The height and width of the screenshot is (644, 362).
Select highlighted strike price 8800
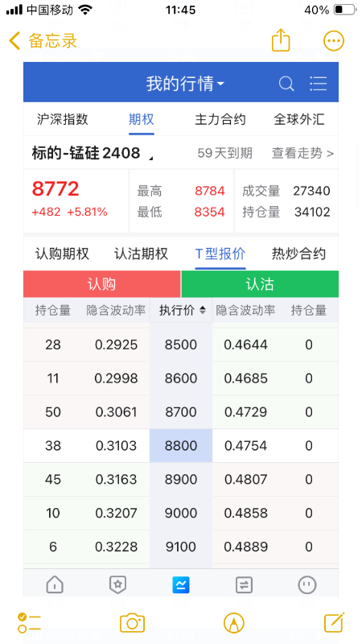(x=181, y=446)
